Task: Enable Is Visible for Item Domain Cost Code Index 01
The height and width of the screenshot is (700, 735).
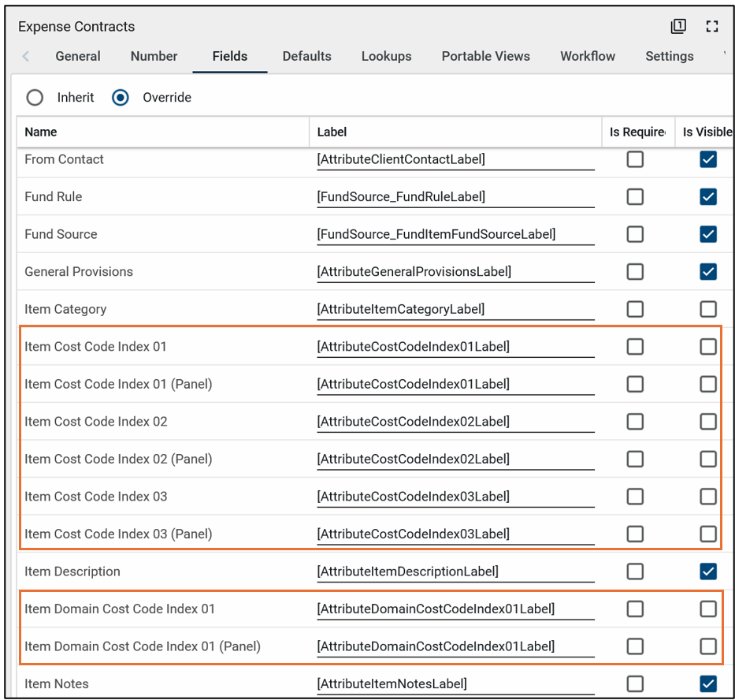Action: tap(708, 609)
